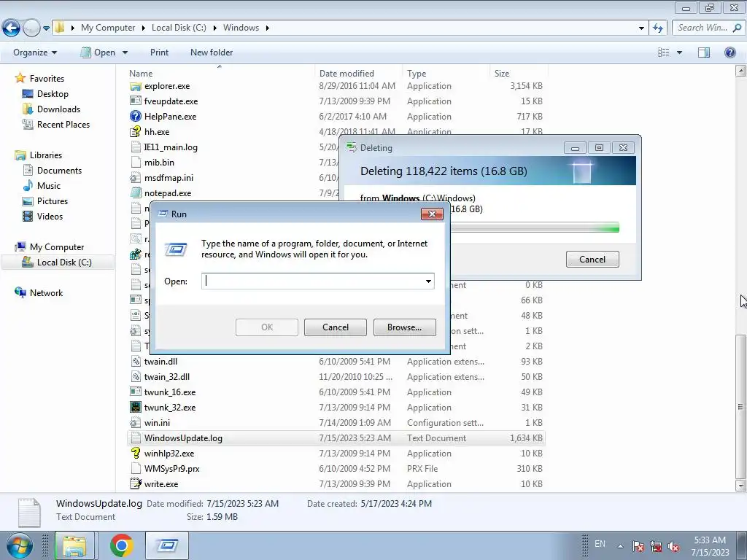Select Favorites in the navigation pane

[47, 79]
